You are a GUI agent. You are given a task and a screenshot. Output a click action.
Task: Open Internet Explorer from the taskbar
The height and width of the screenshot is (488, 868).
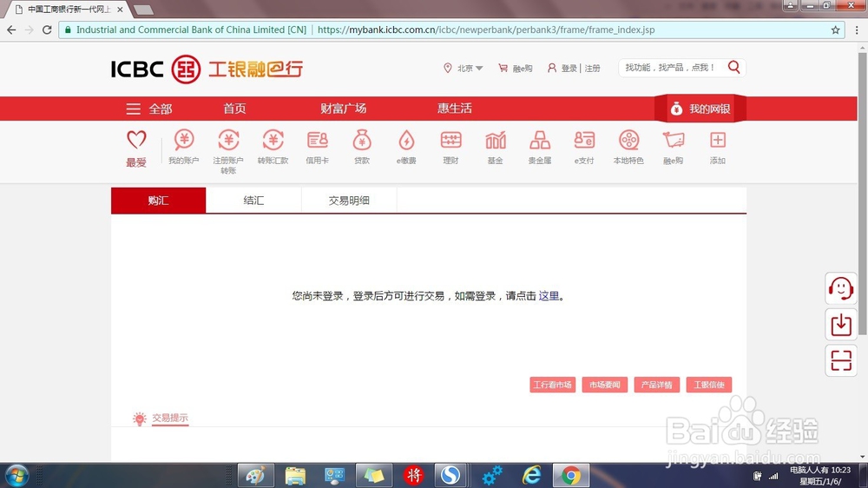pos(531,475)
